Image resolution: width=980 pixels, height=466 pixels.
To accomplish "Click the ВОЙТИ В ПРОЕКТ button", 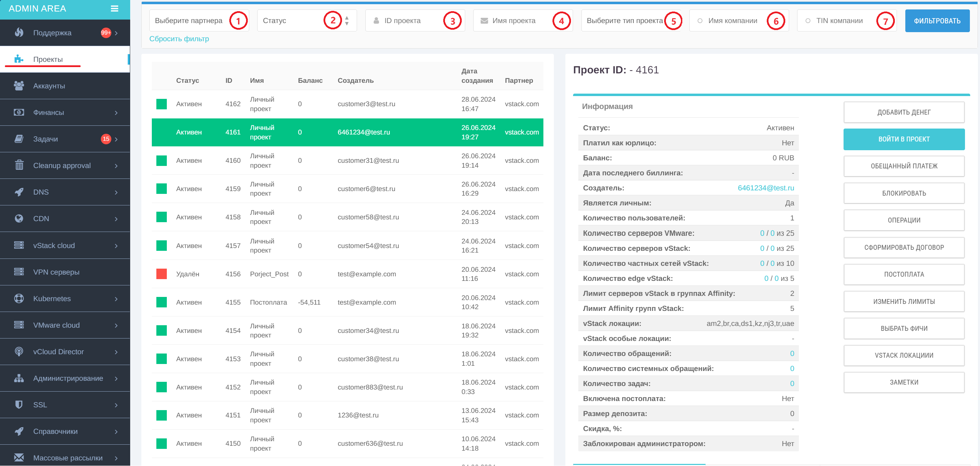I will pos(904,139).
